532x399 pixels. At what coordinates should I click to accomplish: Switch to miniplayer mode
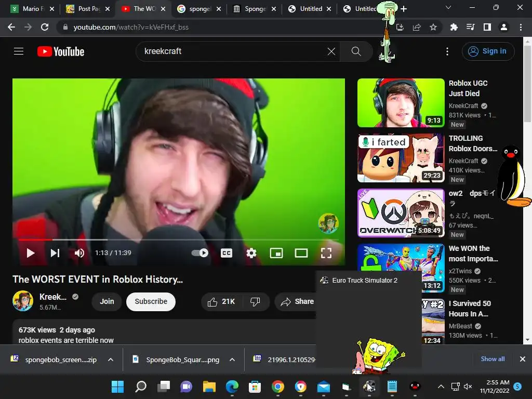[x=276, y=253]
